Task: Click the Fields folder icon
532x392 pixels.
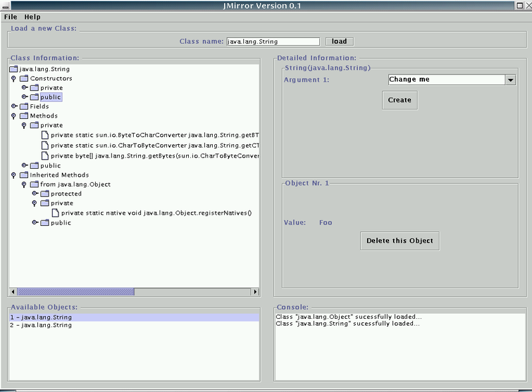Action: [24, 106]
